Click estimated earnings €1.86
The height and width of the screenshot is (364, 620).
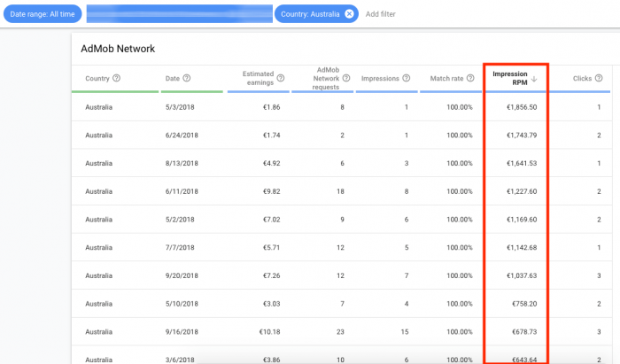271,107
